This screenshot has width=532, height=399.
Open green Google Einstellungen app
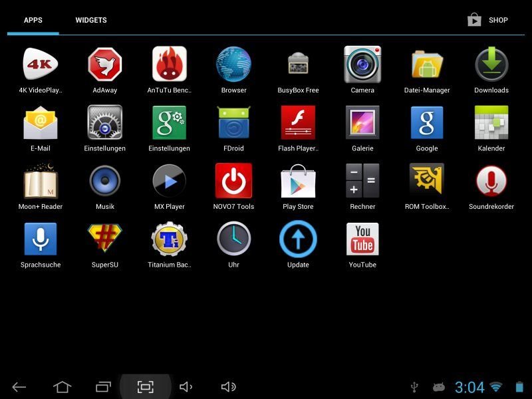170,122
